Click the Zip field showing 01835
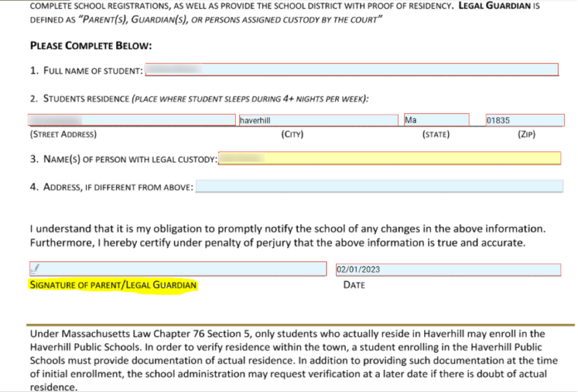 click(x=525, y=120)
